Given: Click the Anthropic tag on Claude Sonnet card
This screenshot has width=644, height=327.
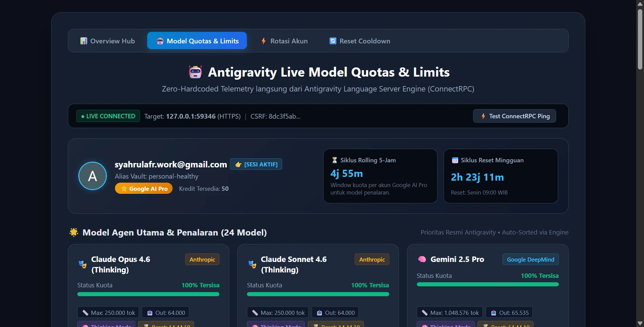Looking at the screenshot, I should (x=372, y=260).
